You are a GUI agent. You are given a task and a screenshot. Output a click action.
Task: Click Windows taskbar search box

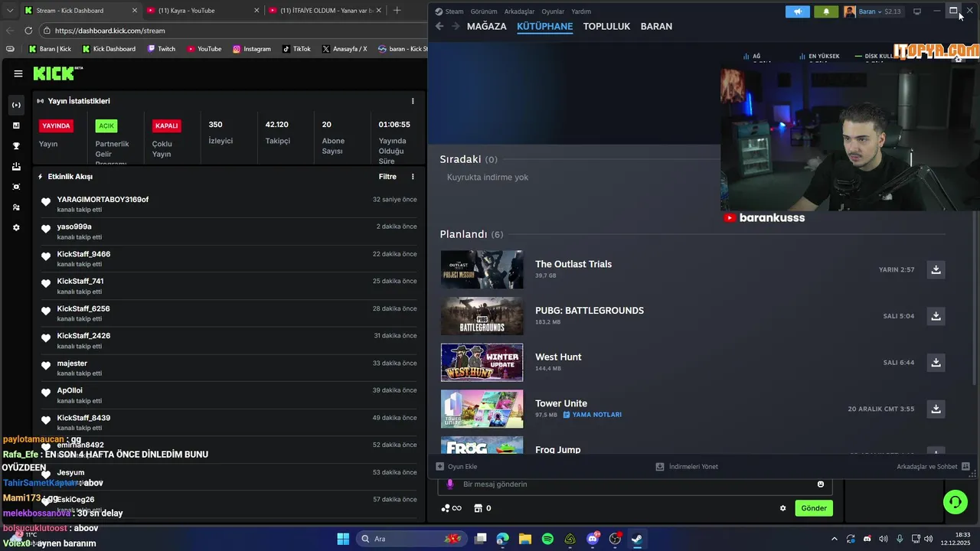pos(411,539)
